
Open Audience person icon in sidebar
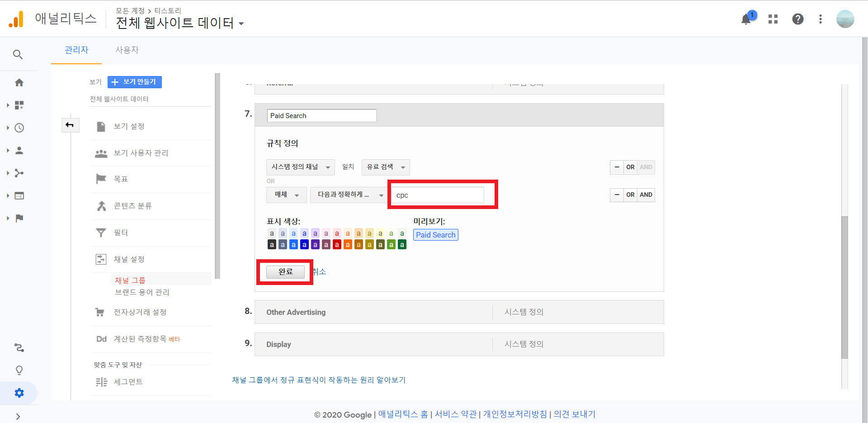click(x=19, y=150)
